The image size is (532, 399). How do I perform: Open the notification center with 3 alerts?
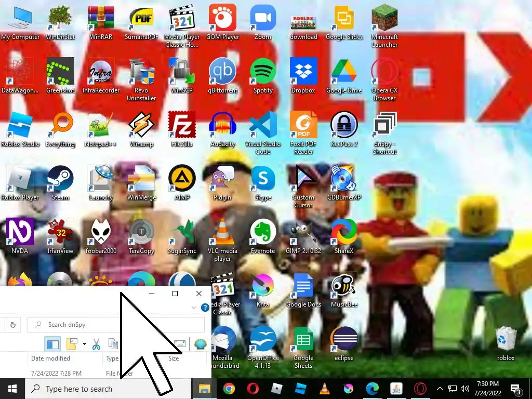[x=515, y=389]
